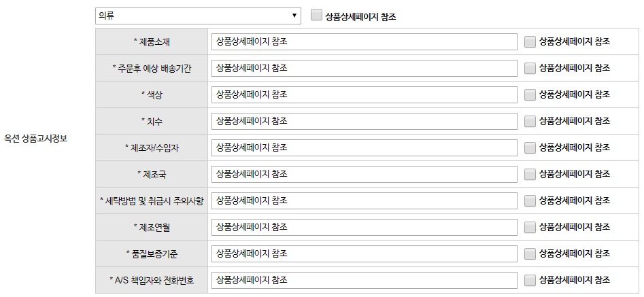Click the 제품소재 input field
Image resolution: width=644 pixels, height=297 pixels.
click(365, 42)
